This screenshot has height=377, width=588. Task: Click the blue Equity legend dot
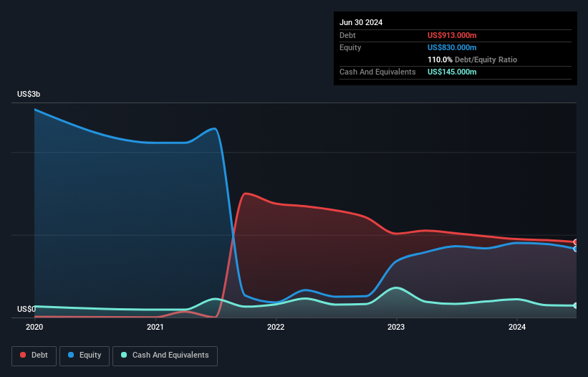coord(70,355)
